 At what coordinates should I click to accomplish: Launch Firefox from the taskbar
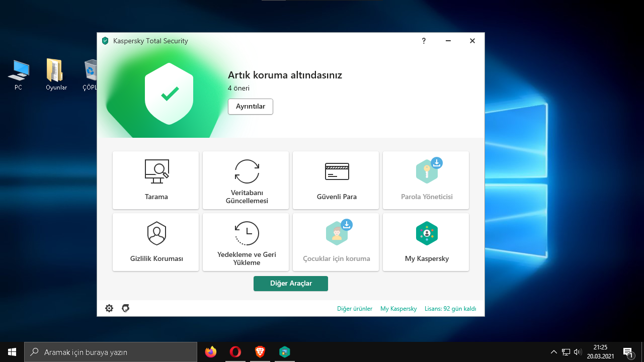tap(211, 352)
